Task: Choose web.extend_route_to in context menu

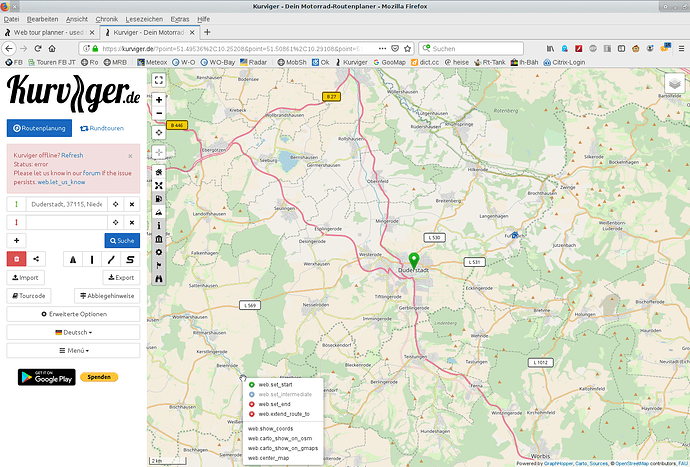Action: click(x=283, y=414)
